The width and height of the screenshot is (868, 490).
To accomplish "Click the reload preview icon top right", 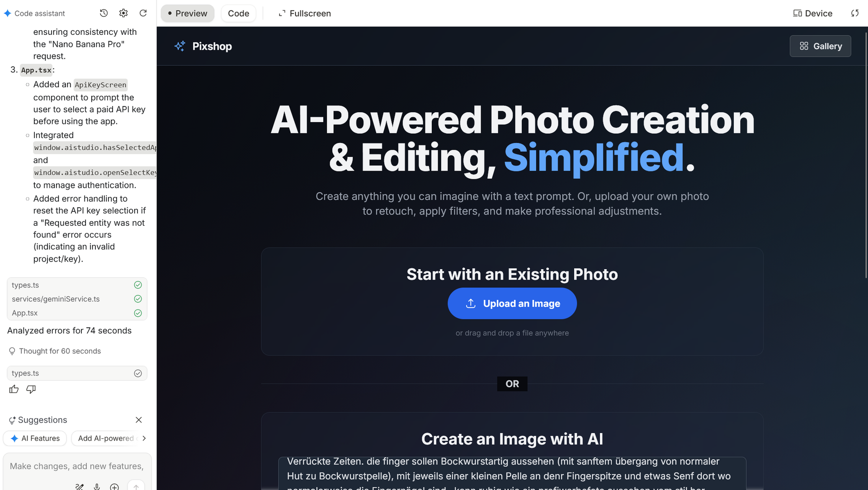I will [854, 13].
